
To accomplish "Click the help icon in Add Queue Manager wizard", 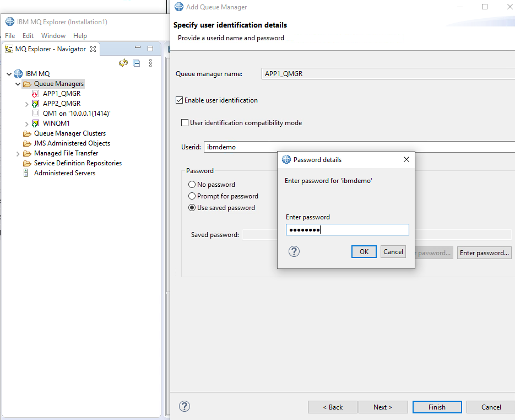I will pos(185,406).
